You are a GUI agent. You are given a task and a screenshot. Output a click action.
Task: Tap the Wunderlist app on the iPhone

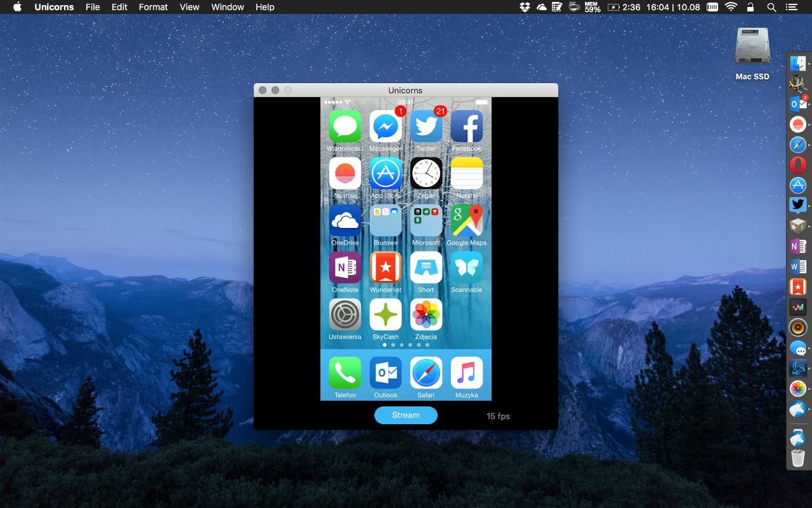(386, 267)
